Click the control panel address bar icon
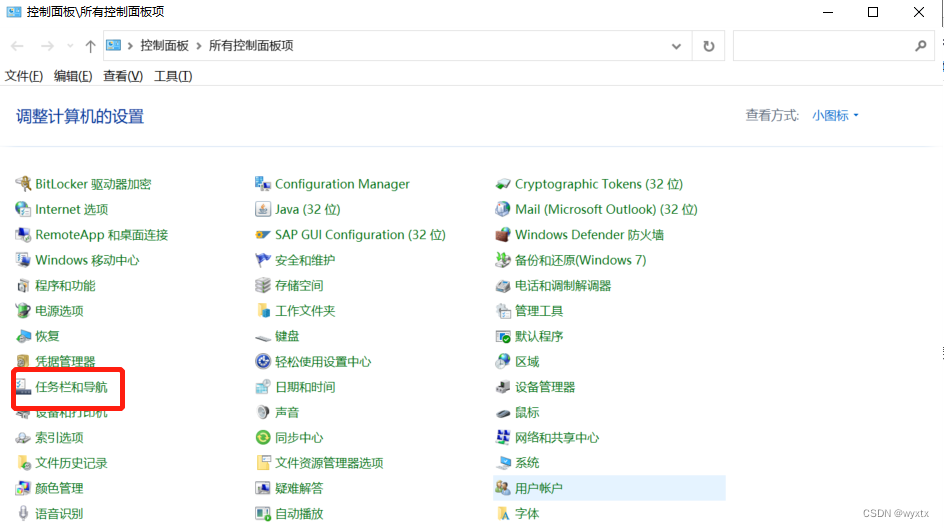 (x=113, y=45)
